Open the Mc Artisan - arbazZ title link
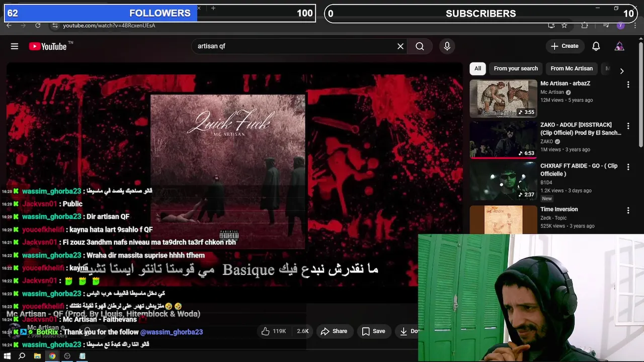 click(x=565, y=83)
